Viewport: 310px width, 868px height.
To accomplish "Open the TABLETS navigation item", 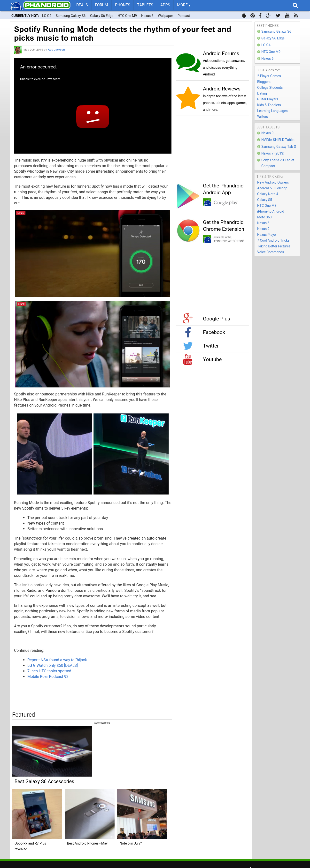I will pos(145,5).
